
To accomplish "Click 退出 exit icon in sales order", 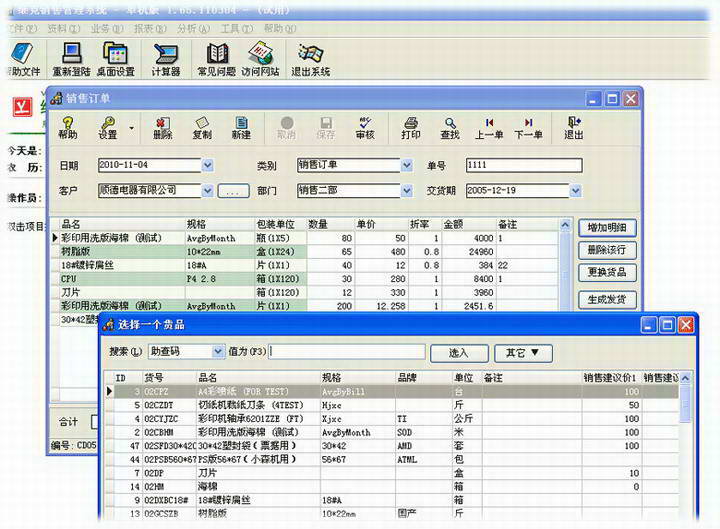I will pyautogui.click(x=574, y=128).
